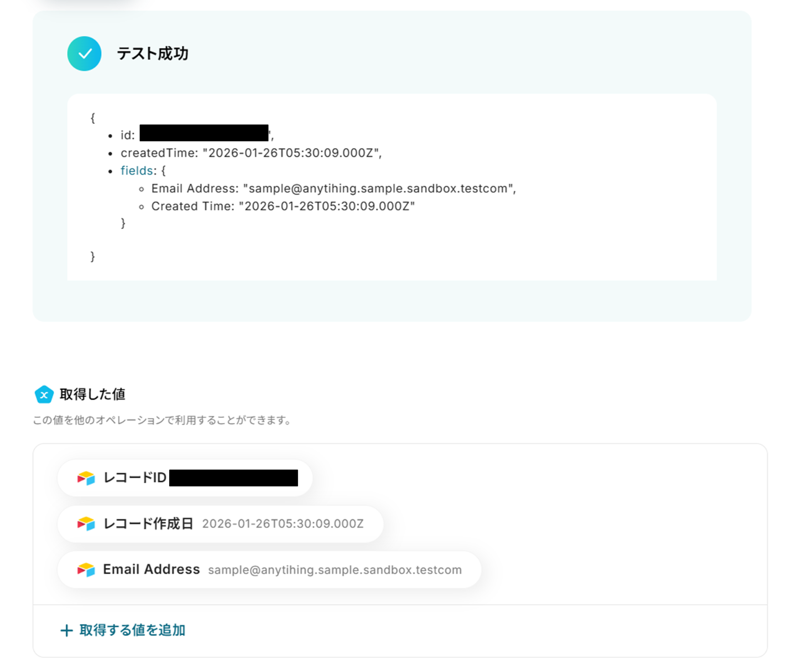787x672 pixels.
Task: Click the id line in JSON result
Action: (127, 135)
